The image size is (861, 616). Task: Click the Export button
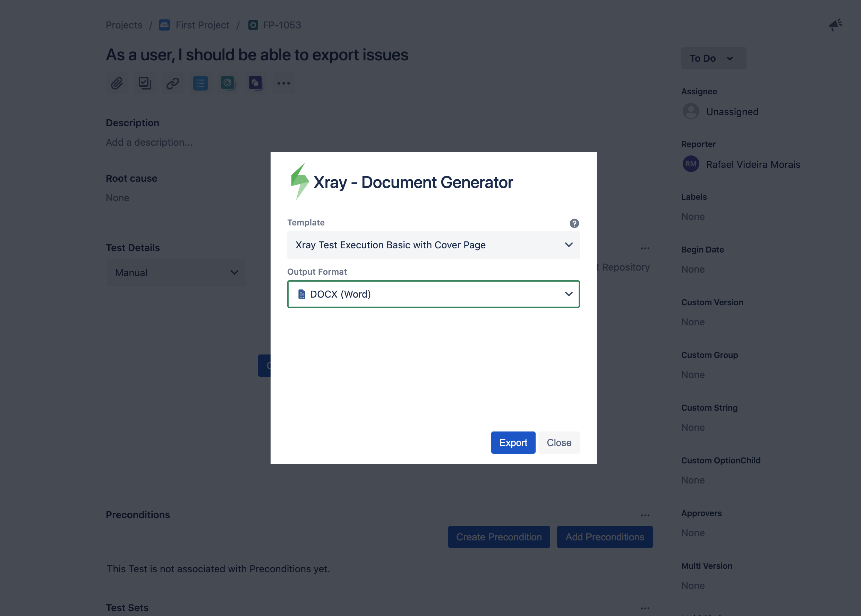pyautogui.click(x=513, y=443)
